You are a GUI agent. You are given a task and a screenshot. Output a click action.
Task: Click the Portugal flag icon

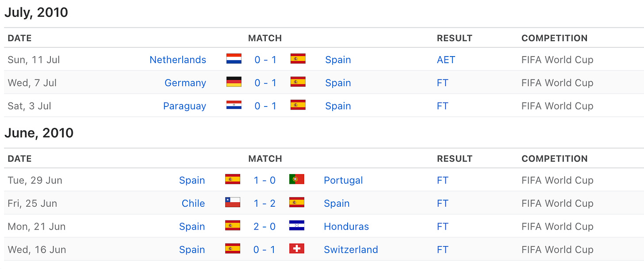click(297, 180)
